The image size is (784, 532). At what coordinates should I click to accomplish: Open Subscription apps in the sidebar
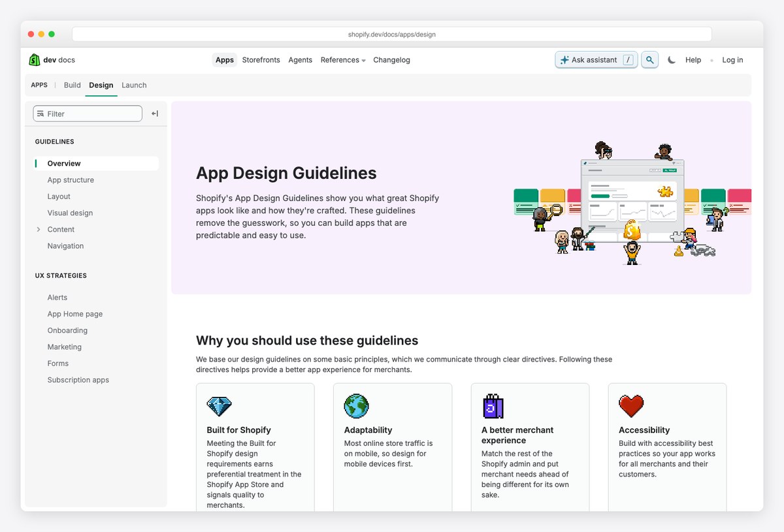coord(78,380)
